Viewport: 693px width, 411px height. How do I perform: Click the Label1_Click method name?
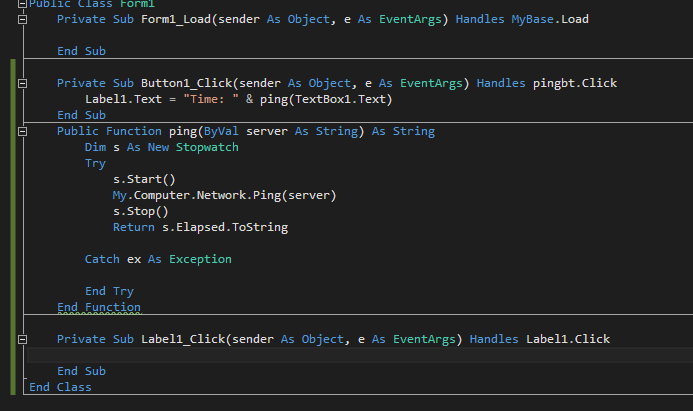pyautogui.click(x=183, y=339)
